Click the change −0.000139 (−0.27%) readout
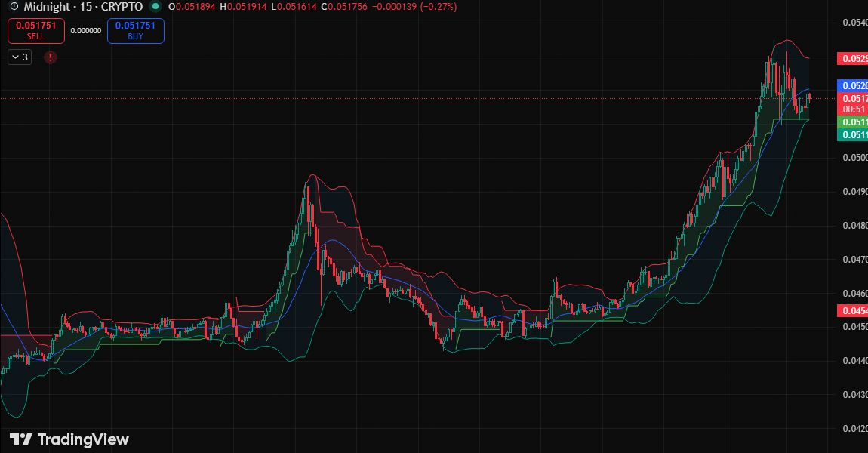 click(414, 7)
